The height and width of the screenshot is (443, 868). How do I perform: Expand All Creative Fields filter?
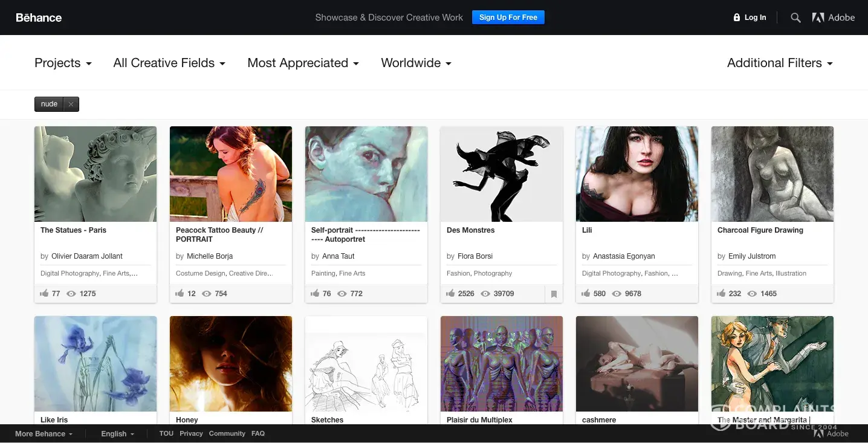(x=169, y=63)
